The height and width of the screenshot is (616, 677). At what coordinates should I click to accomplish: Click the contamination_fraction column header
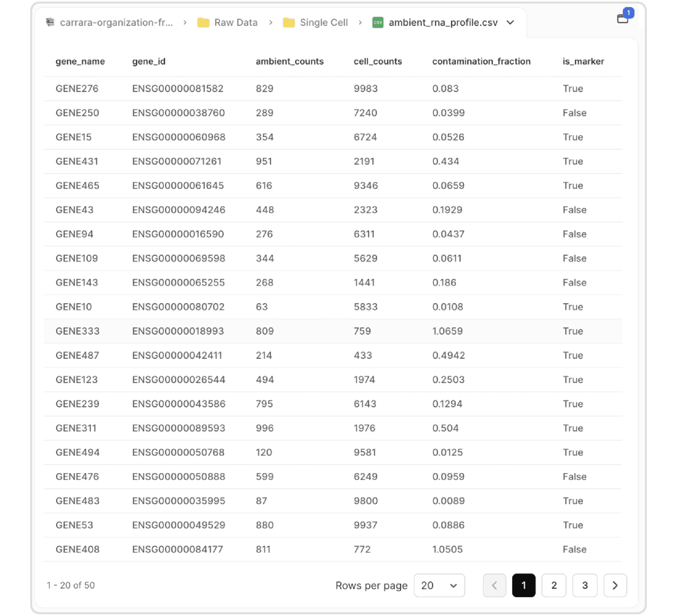pos(481,61)
